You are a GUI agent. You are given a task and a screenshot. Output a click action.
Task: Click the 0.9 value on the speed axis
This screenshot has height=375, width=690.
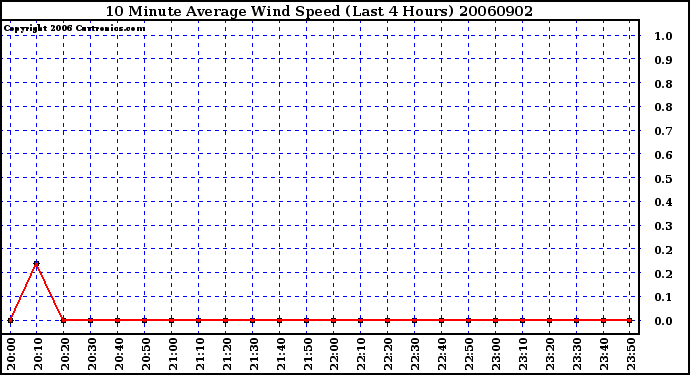coord(663,60)
